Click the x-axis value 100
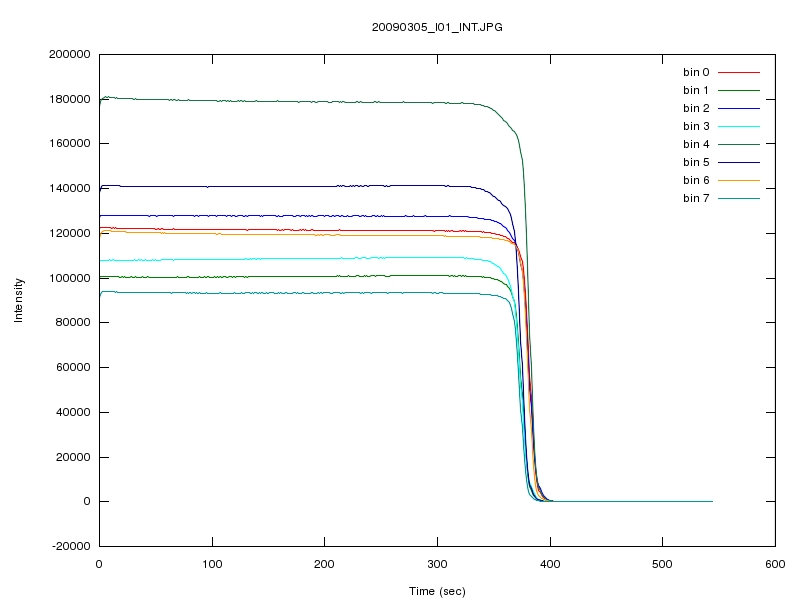 point(212,564)
